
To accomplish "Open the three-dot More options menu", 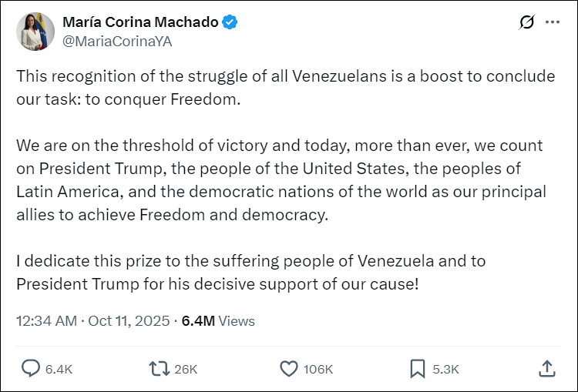I will tap(552, 22).
